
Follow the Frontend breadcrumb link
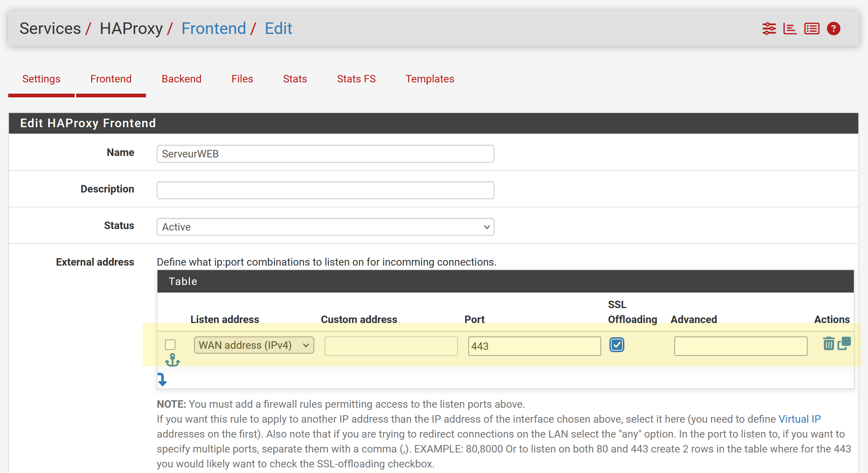pyautogui.click(x=213, y=28)
